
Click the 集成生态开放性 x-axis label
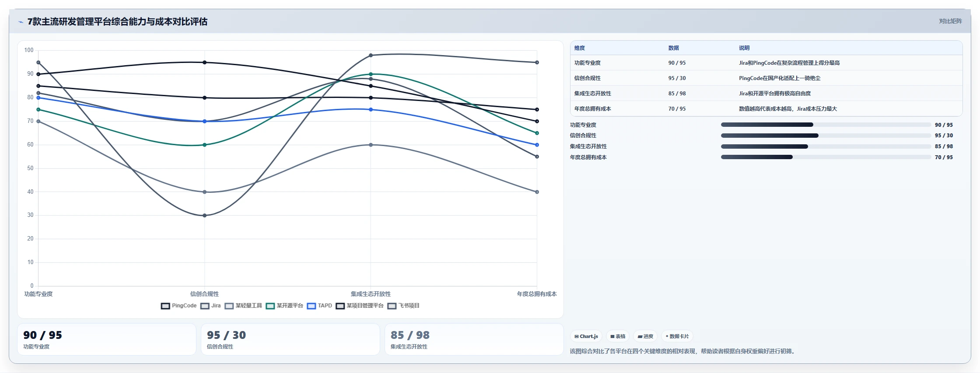[x=371, y=294]
